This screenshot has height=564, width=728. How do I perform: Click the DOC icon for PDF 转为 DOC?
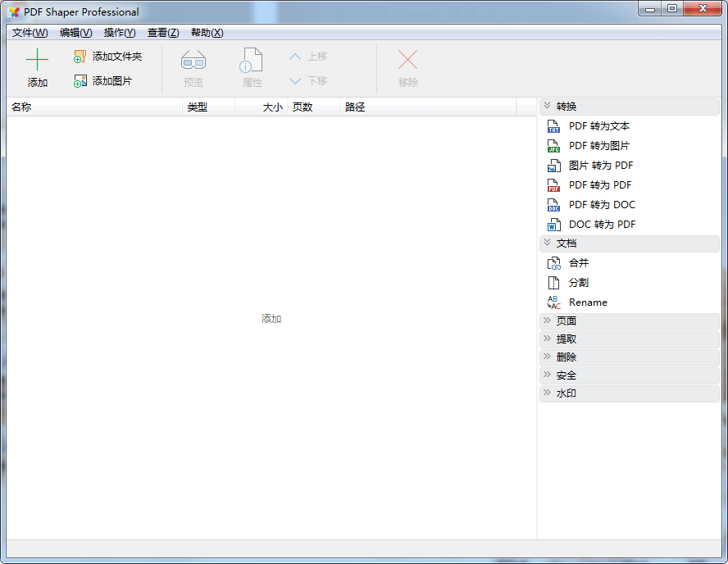553,205
